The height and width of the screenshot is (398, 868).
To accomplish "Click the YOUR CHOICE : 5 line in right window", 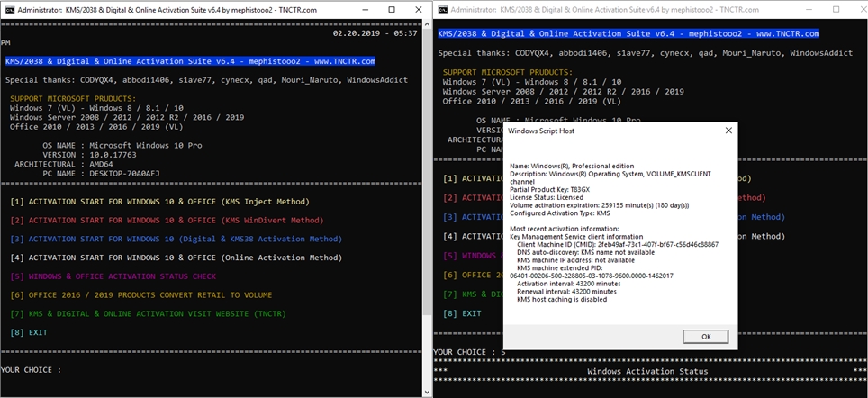I will [x=469, y=352].
